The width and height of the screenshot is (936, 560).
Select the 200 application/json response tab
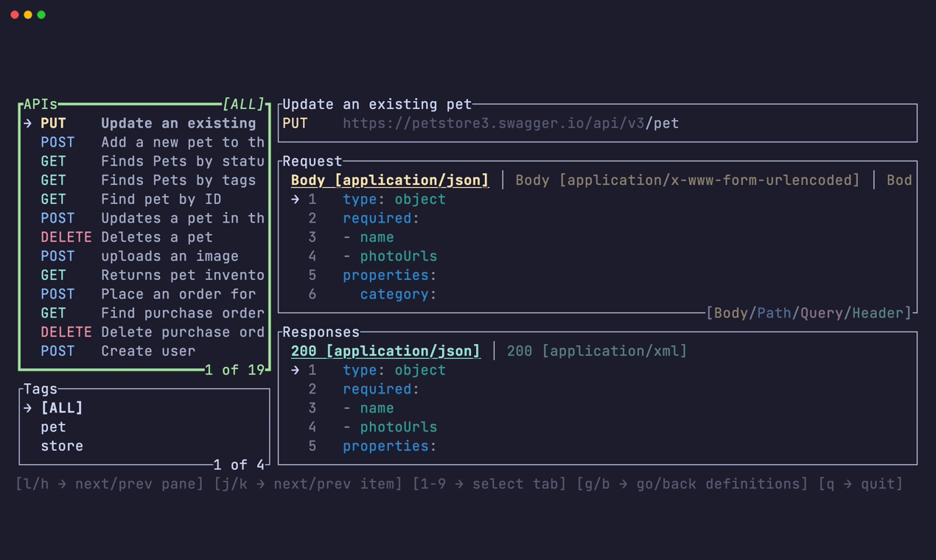pos(385,351)
